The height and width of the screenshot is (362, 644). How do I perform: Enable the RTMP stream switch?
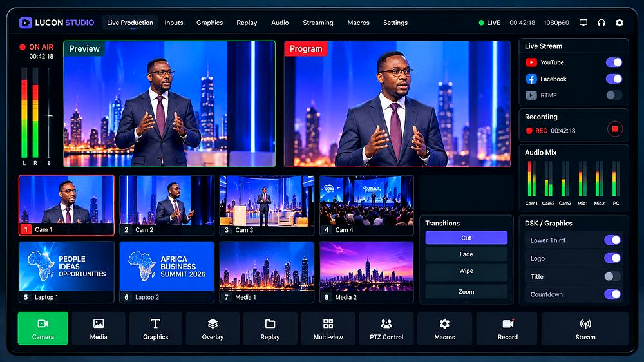pyautogui.click(x=614, y=95)
